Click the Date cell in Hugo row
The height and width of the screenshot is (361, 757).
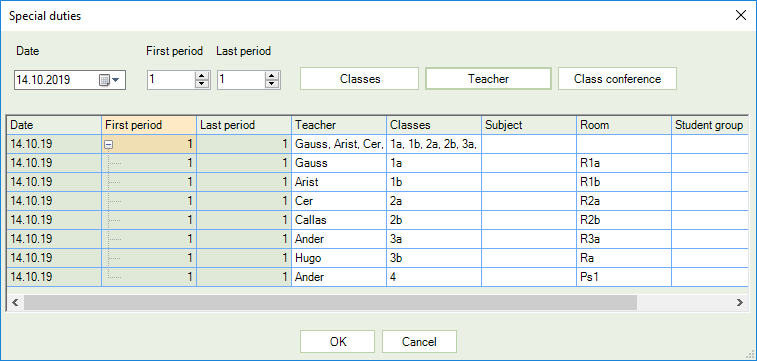(54, 258)
